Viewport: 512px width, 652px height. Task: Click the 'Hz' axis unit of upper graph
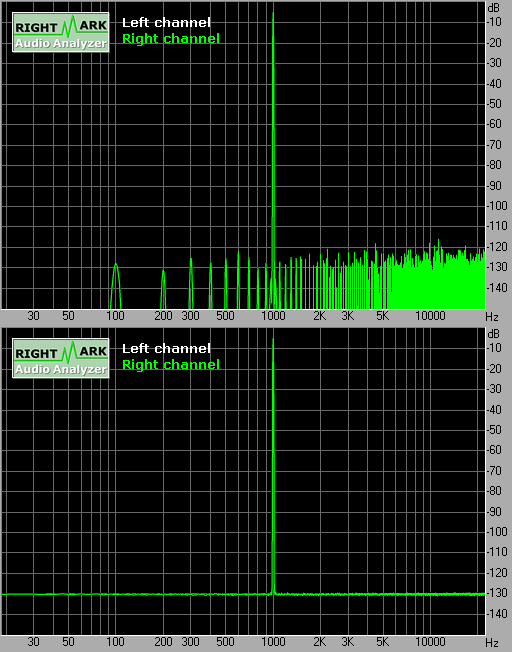point(492,317)
